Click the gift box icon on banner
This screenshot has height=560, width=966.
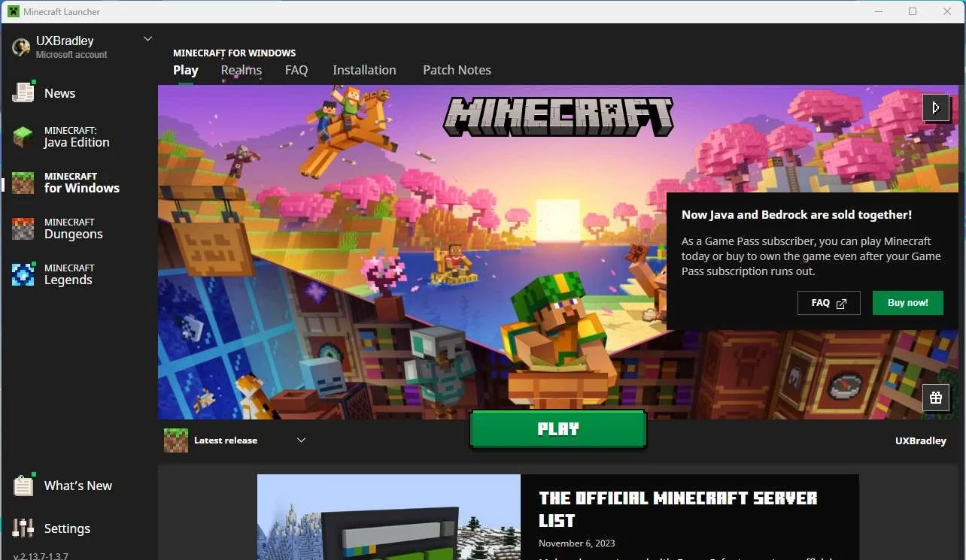tap(936, 398)
